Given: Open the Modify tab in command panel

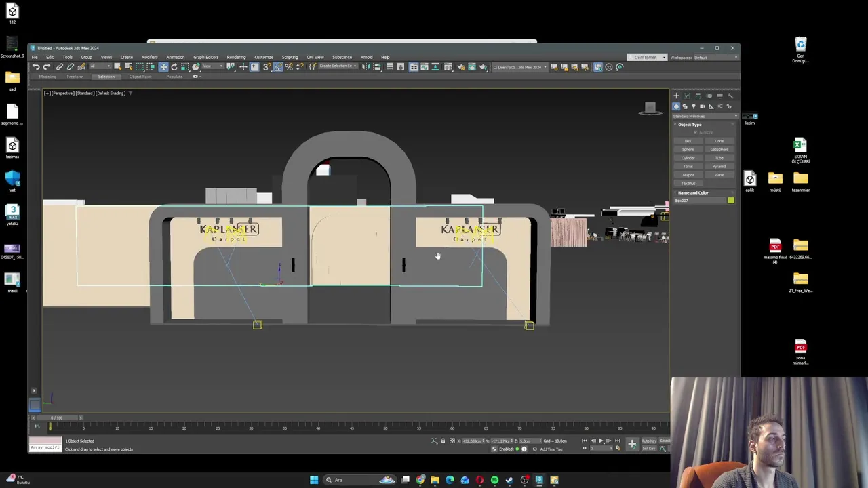Looking at the screenshot, I should point(687,96).
